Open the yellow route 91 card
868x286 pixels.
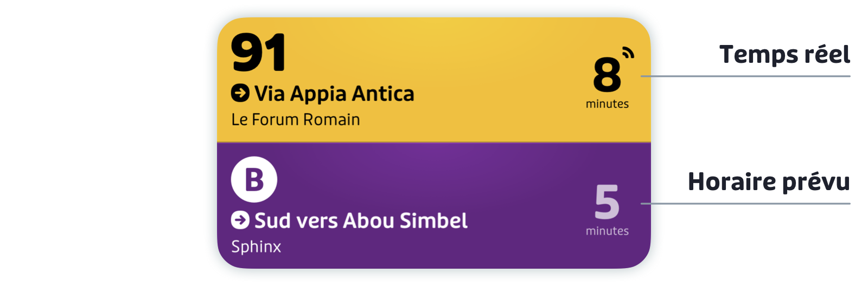(433, 80)
